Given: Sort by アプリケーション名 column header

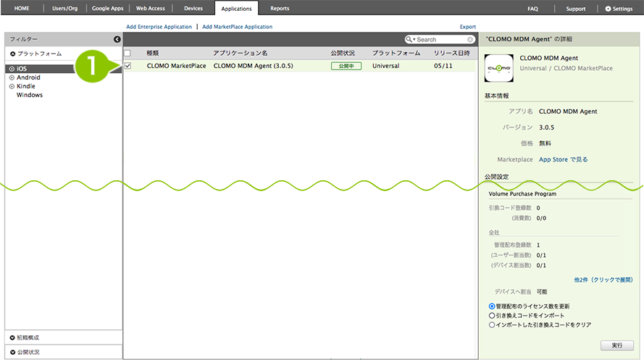Looking at the screenshot, I should click(x=241, y=53).
